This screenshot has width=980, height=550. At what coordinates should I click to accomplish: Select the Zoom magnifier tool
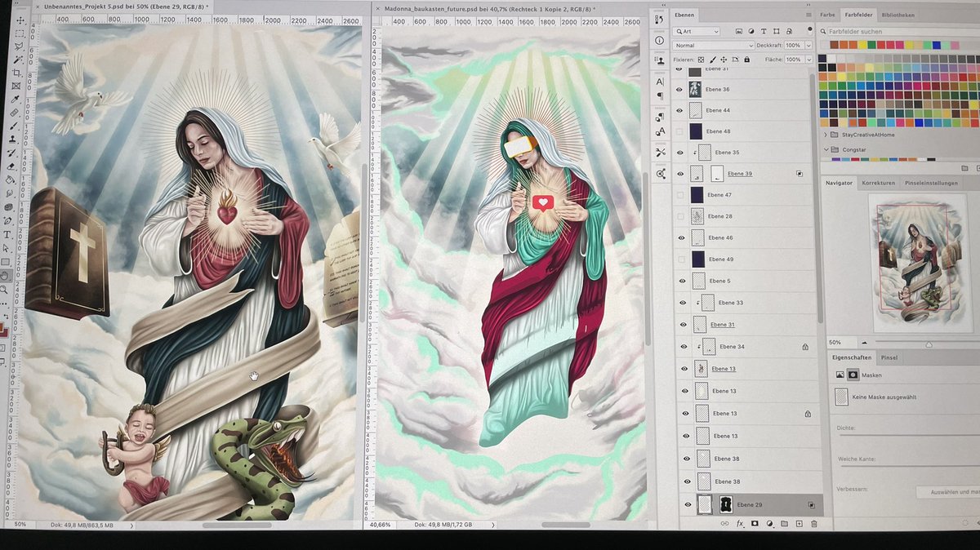click(x=4, y=290)
